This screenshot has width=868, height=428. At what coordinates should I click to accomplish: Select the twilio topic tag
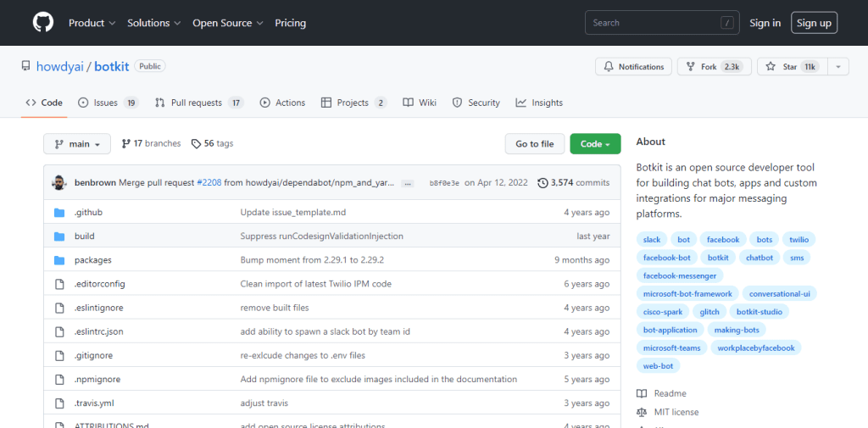799,240
